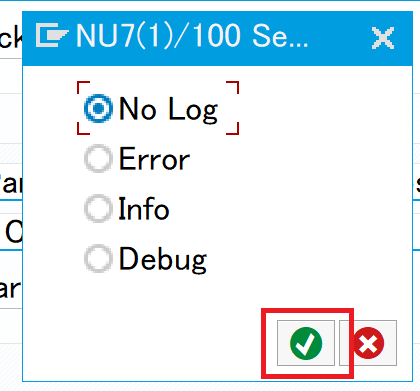The image size is (420, 391).
Task: Click the "Debug" label text
Action: [x=163, y=260]
